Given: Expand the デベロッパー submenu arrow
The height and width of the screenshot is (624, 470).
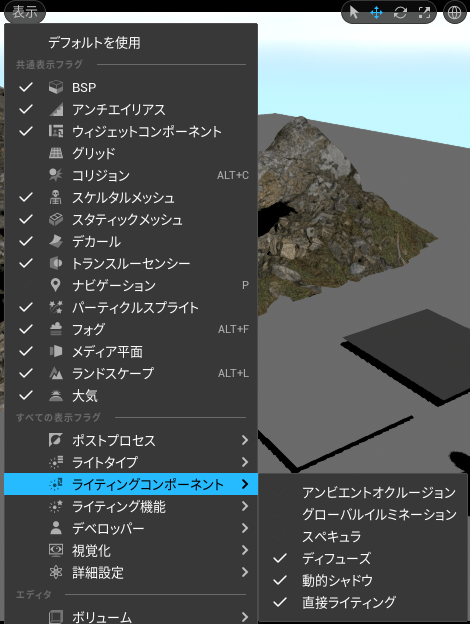Looking at the screenshot, I should tap(245, 528).
